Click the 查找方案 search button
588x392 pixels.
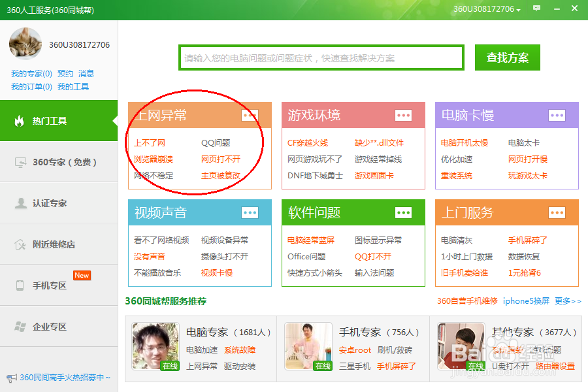tap(508, 57)
